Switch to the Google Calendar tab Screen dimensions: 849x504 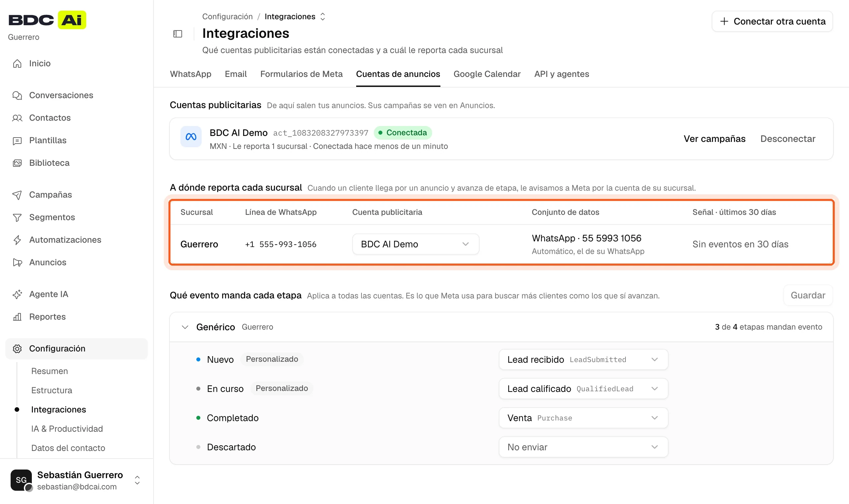[487, 74]
